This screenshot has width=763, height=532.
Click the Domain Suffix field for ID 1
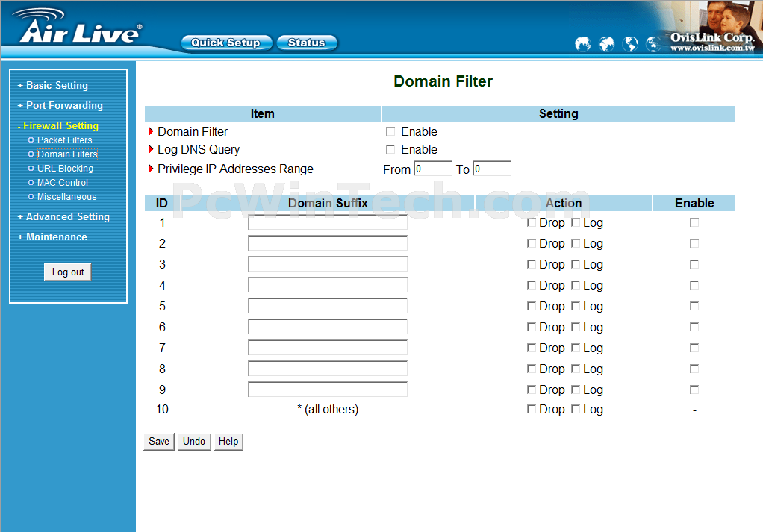[328, 222]
